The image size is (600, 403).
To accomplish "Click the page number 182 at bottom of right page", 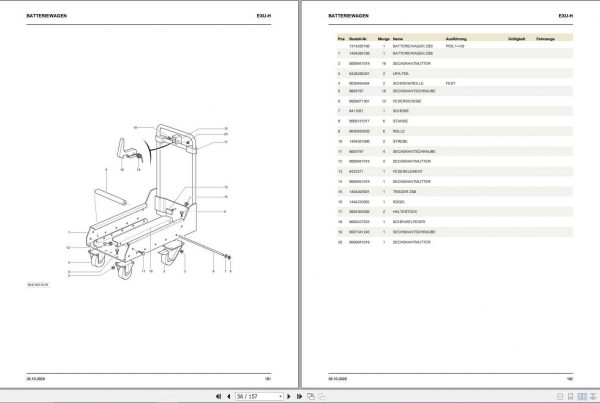I will coord(570,379).
